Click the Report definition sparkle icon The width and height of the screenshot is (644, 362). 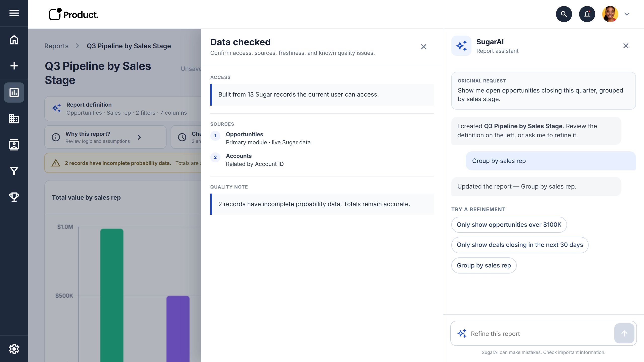[57, 108]
